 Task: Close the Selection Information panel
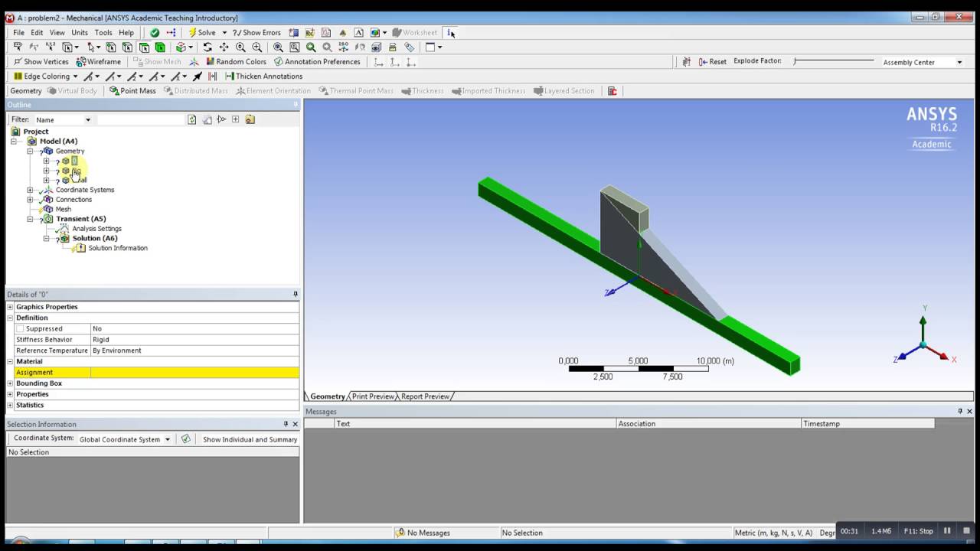tap(296, 424)
